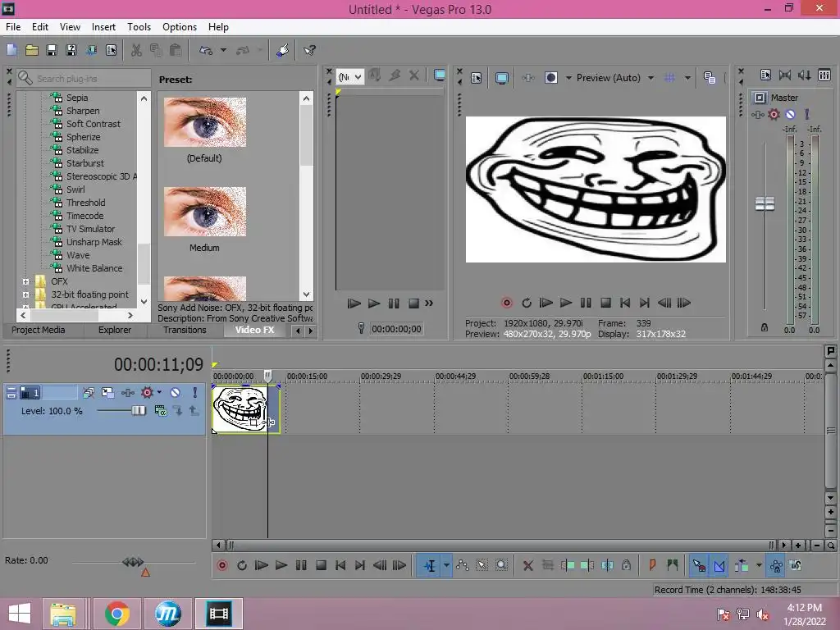Click the What's This help icon
This screenshot has width=840, height=630.
[x=309, y=50]
